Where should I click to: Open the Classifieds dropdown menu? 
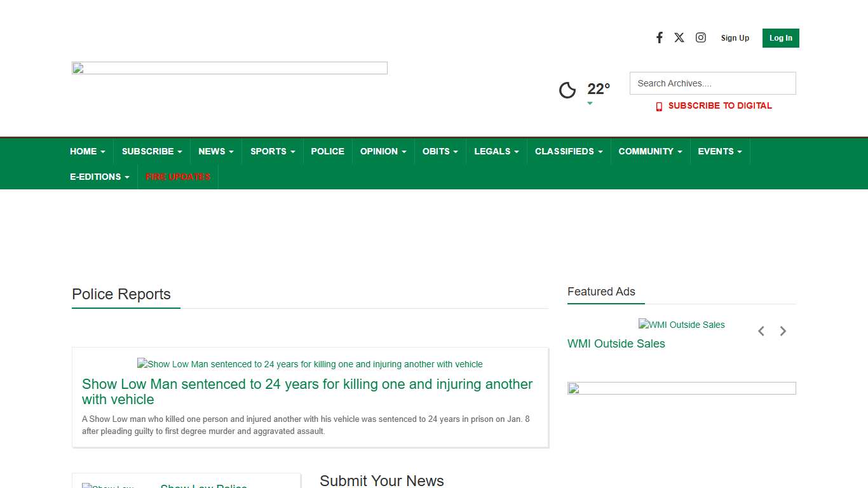tap(568, 151)
